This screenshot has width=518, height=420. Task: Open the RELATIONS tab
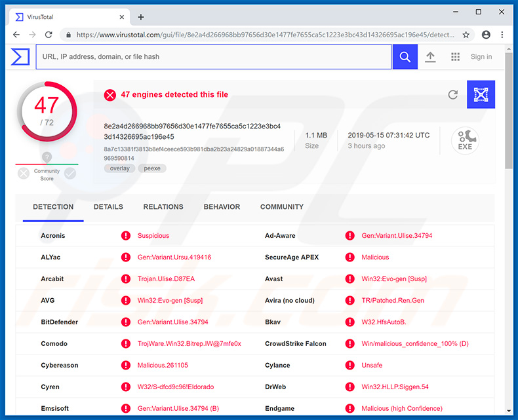[163, 207]
